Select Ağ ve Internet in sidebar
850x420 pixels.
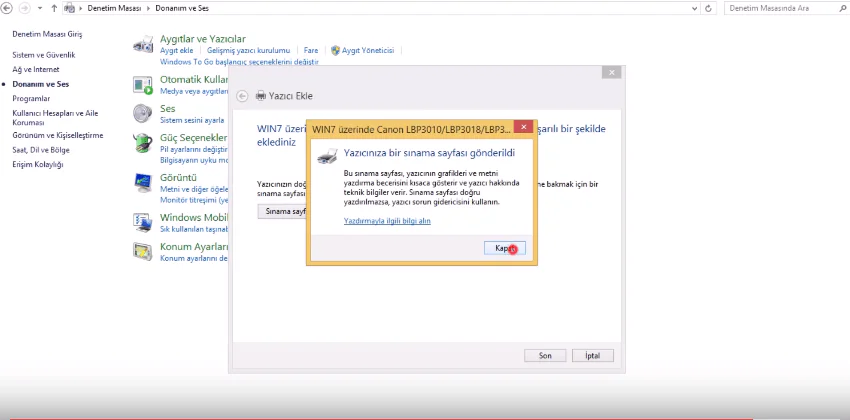point(36,69)
